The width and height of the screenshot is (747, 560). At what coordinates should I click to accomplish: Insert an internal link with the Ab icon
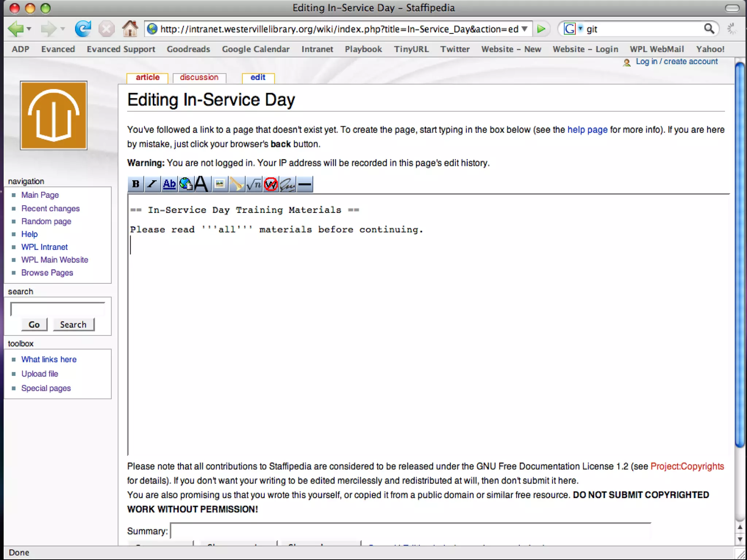coord(169,184)
